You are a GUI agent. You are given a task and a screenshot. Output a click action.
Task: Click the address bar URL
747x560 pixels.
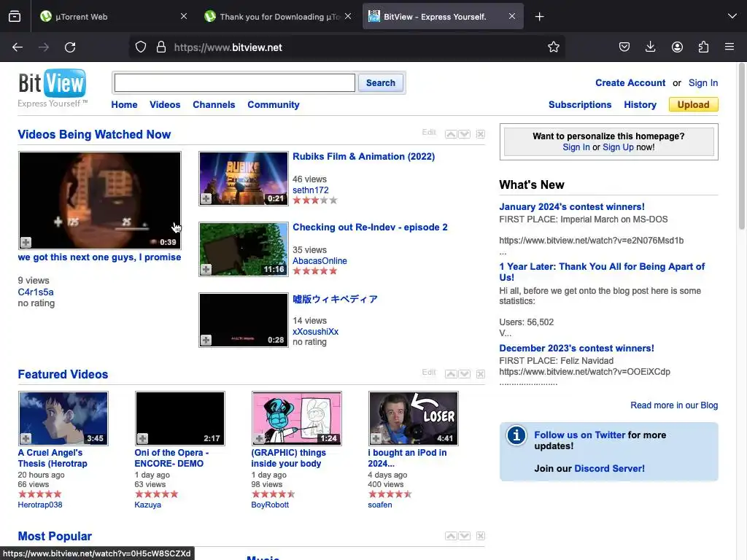tap(228, 47)
